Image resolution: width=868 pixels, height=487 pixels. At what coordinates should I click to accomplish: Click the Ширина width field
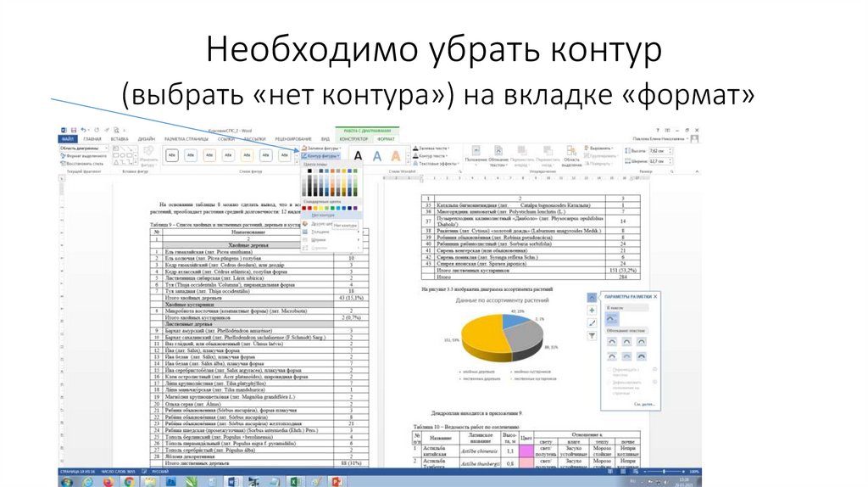click(660, 161)
